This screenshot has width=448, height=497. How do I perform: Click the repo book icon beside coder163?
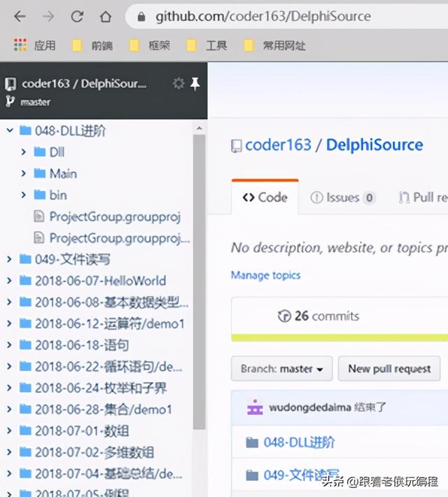[x=236, y=146]
